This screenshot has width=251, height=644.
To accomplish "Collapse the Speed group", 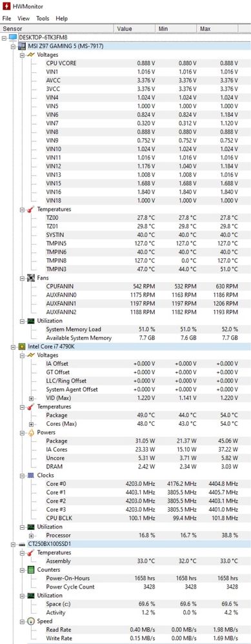I will pyautogui.click(x=22, y=621).
